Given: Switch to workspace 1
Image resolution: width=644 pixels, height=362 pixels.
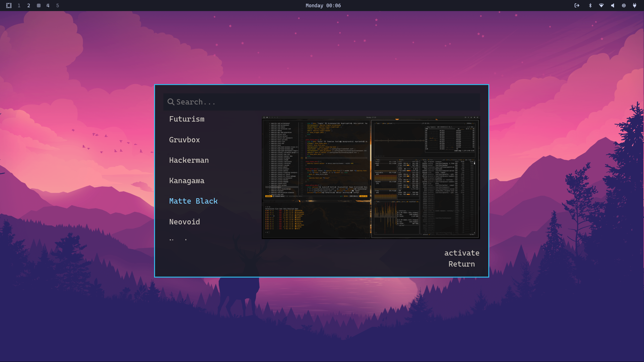Looking at the screenshot, I should [19, 5].
